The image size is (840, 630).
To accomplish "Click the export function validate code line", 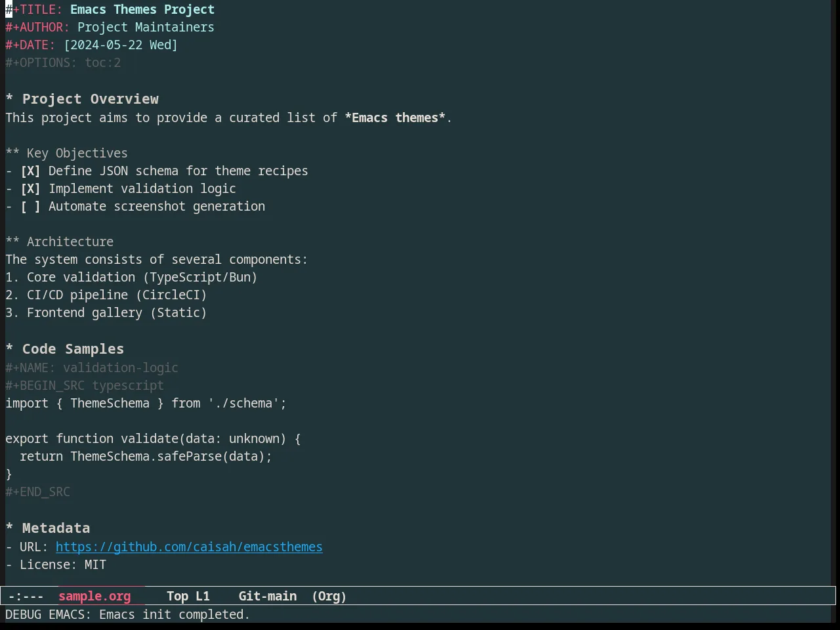I will [x=154, y=439].
